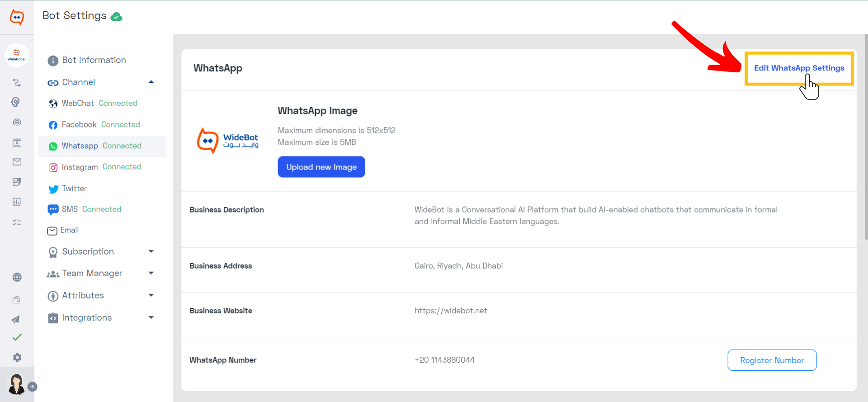Click the Whatsapp green logo icon
The width and height of the screenshot is (868, 402).
pyautogui.click(x=53, y=147)
